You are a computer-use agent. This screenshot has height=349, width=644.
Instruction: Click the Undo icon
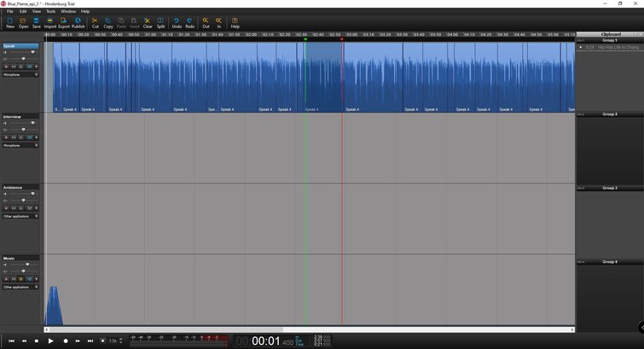tap(177, 21)
